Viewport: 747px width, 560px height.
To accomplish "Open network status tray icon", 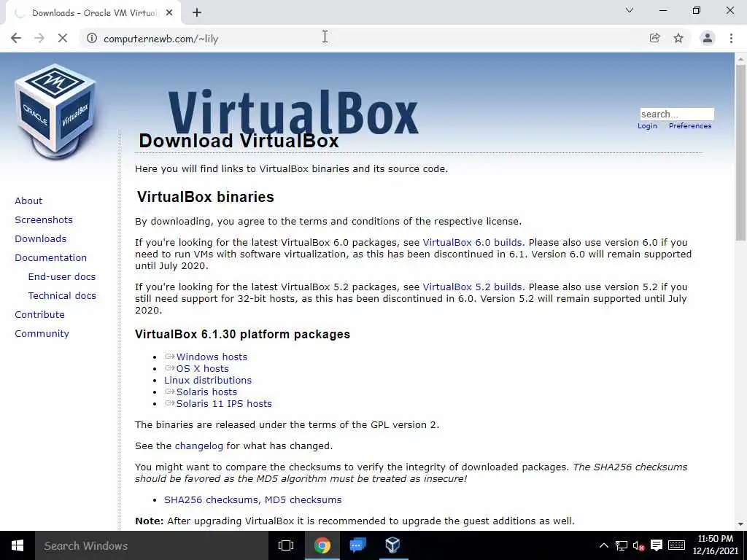I will click(622, 545).
